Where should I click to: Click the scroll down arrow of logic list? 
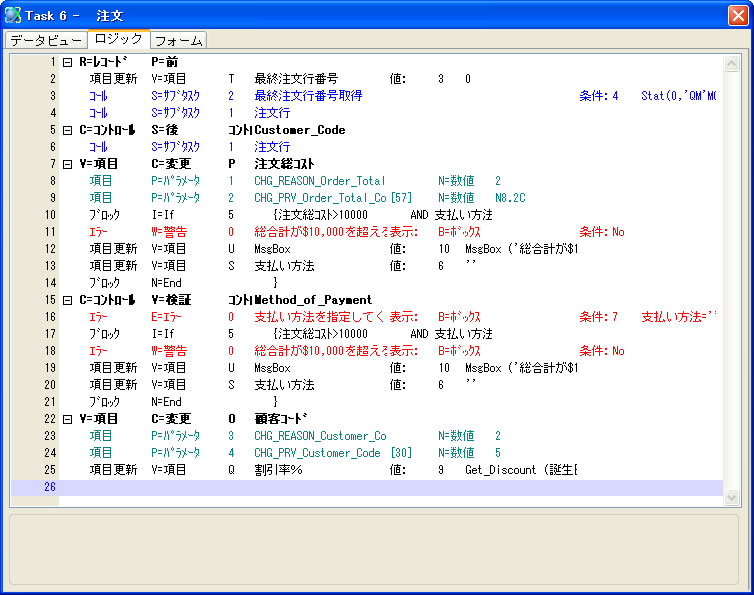pos(731,497)
